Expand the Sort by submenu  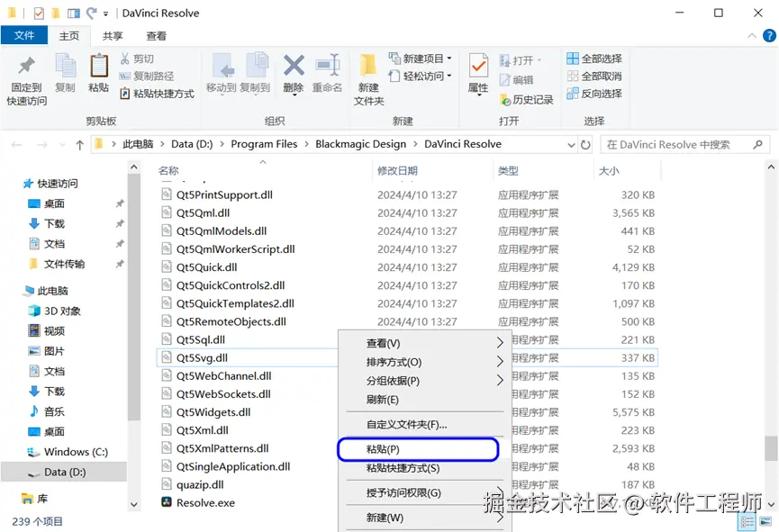tap(500, 362)
